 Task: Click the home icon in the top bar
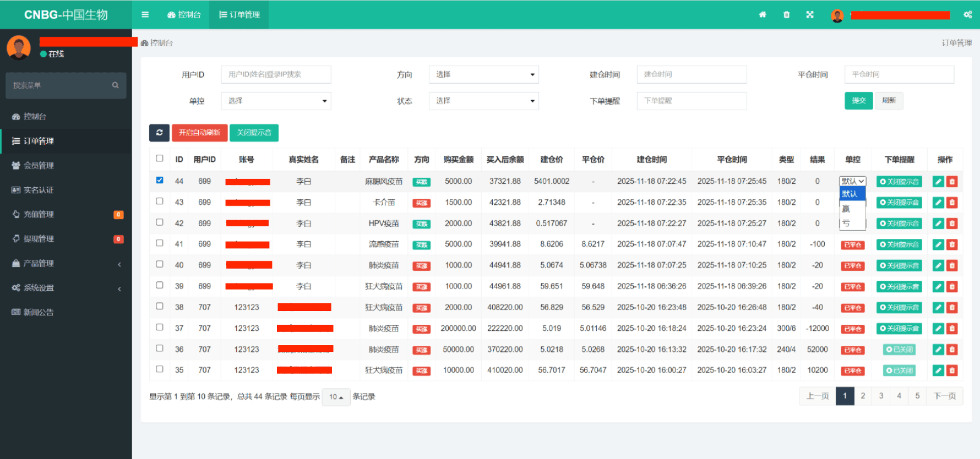[763, 15]
